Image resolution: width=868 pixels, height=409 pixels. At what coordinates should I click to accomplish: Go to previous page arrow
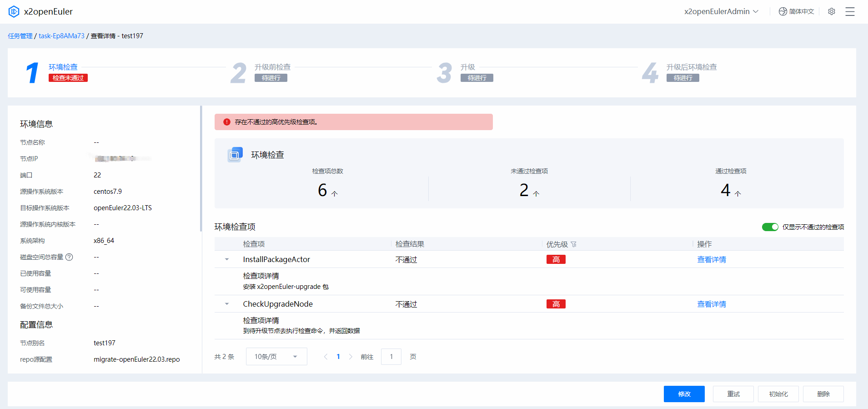pos(326,357)
